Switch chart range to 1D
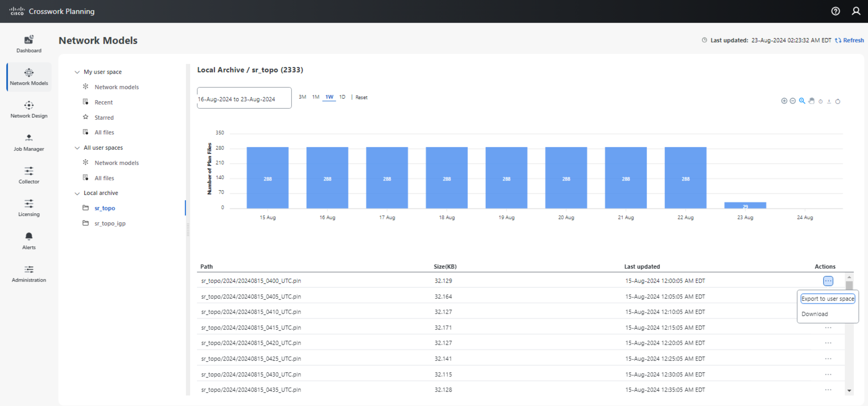Viewport: 868px width, 406px height. tap(342, 97)
